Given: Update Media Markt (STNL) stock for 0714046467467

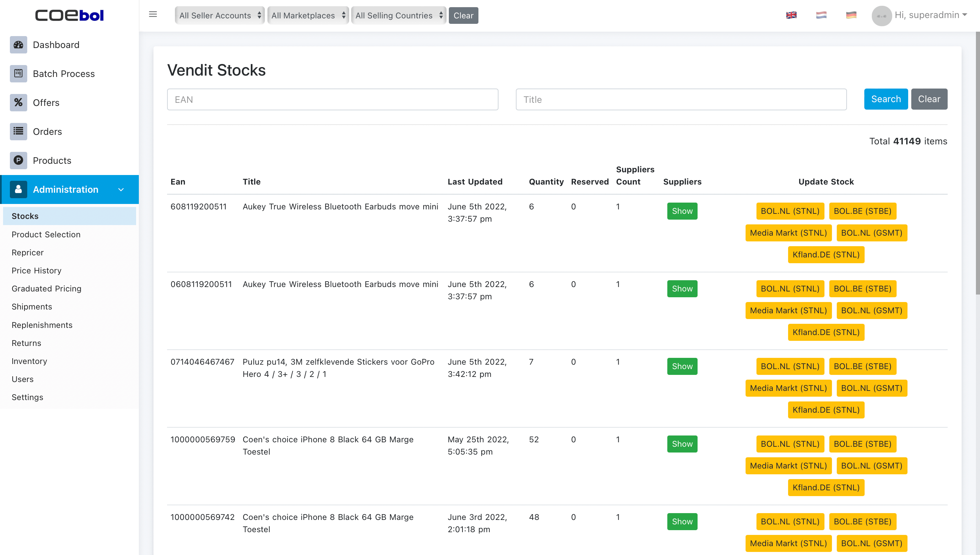Looking at the screenshot, I should pyautogui.click(x=788, y=388).
